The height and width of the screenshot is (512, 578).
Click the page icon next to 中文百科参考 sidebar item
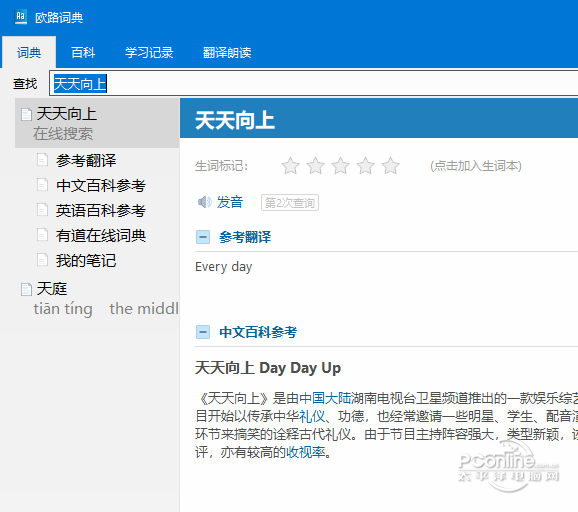[x=42, y=185]
